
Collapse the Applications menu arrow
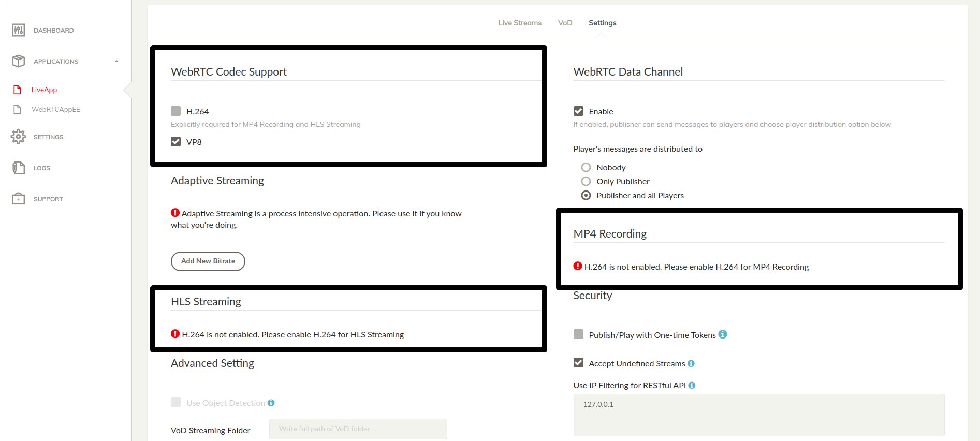click(x=116, y=61)
